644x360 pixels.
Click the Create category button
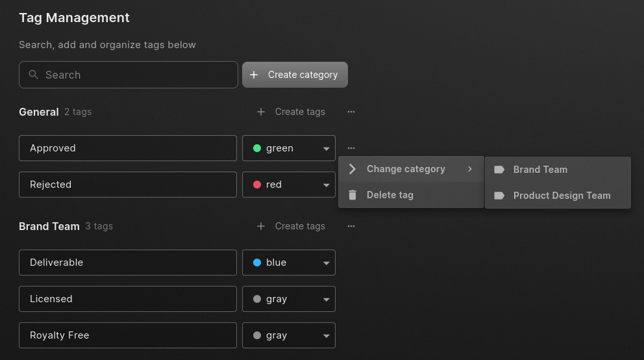[295, 75]
